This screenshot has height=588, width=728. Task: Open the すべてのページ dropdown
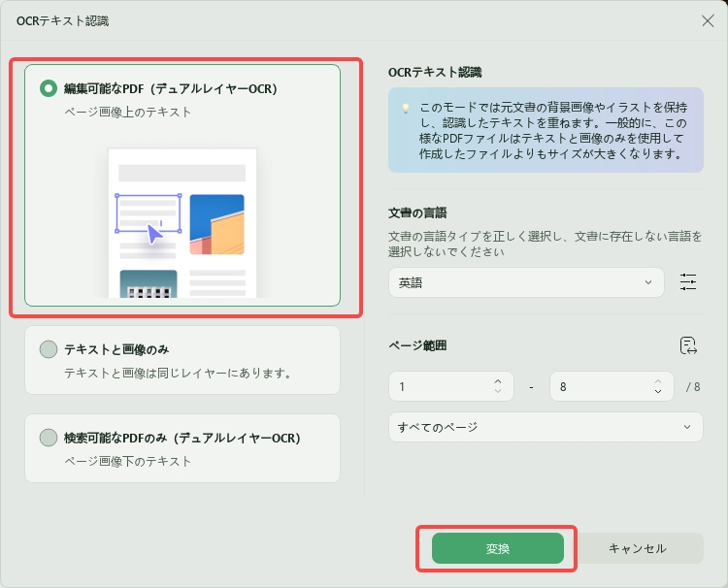tap(546, 427)
